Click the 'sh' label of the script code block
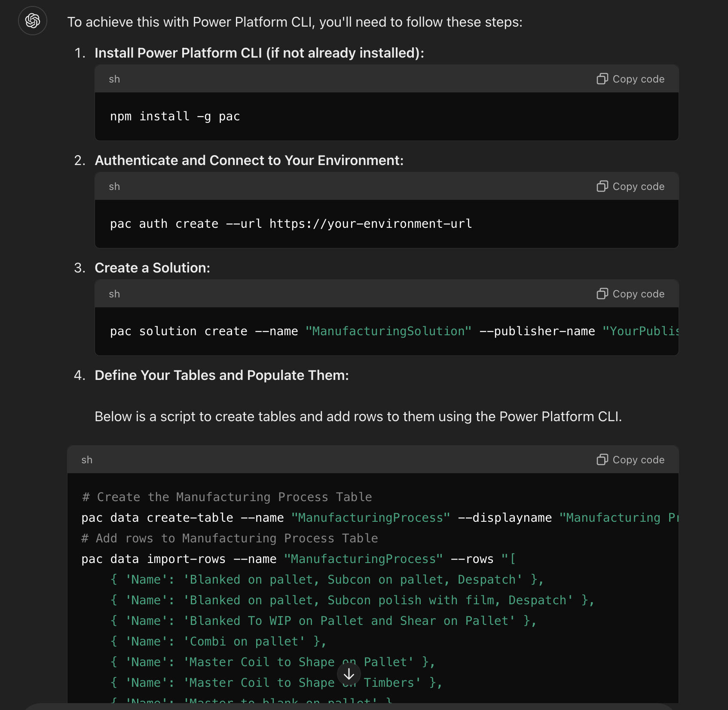Viewport: 728px width, 710px height. click(x=87, y=460)
